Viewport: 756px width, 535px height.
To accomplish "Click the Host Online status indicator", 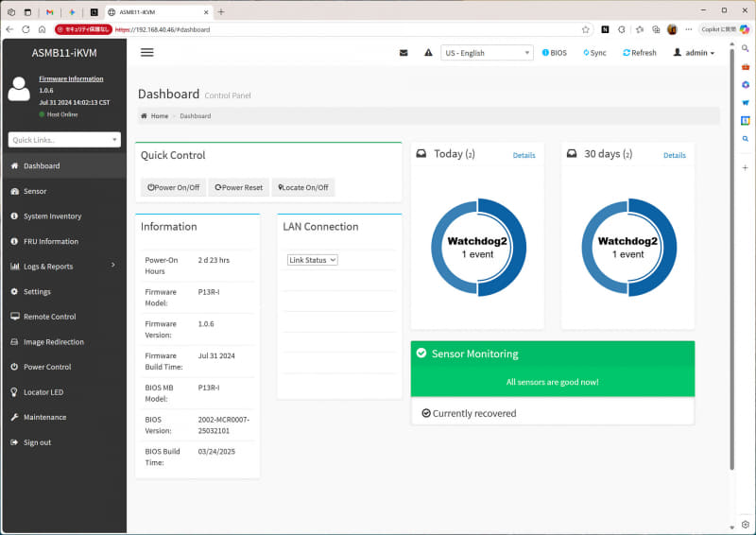I will (59, 114).
